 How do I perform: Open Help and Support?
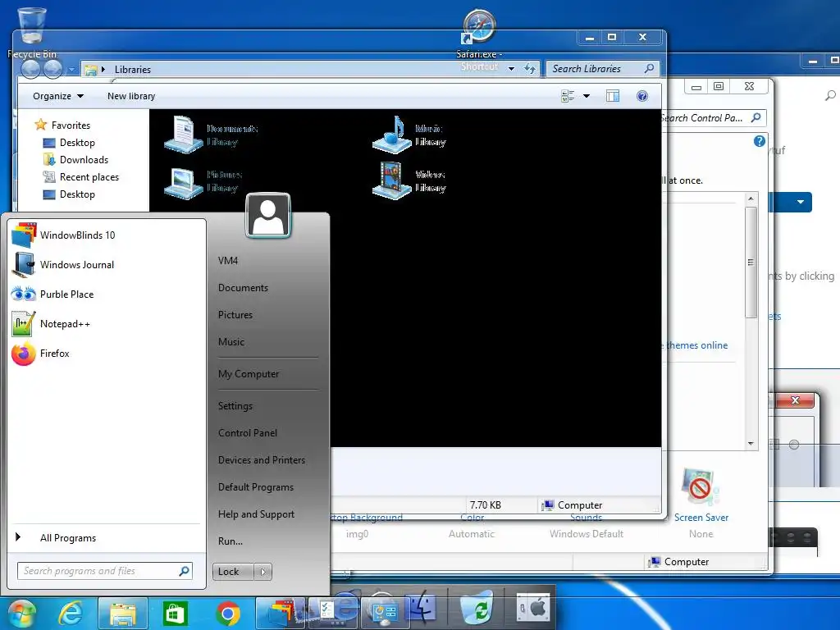256,514
